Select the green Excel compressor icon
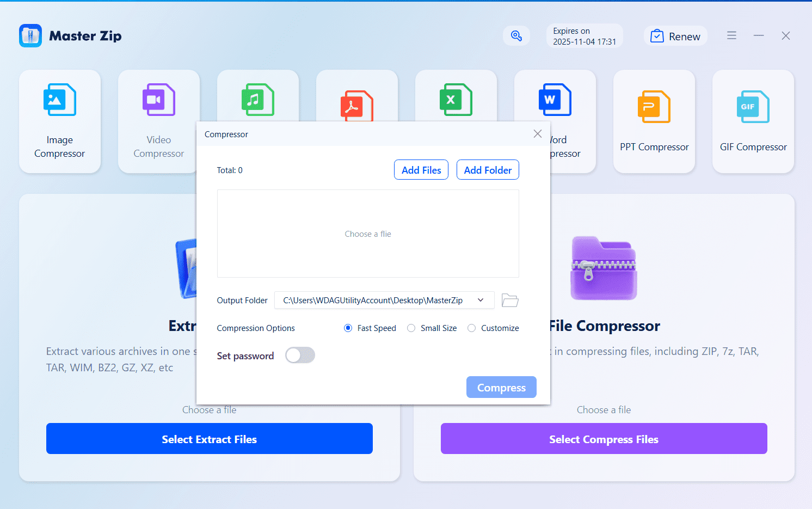Viewport: 812px width, 509px height. 456,100
